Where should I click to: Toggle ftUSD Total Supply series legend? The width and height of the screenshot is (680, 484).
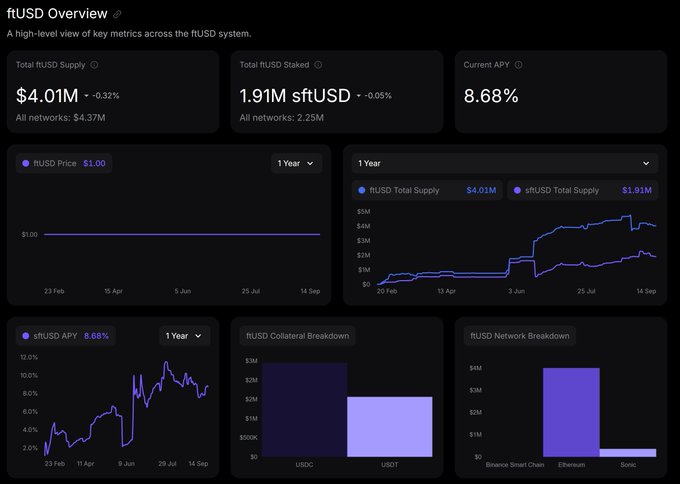pos(427,190)
